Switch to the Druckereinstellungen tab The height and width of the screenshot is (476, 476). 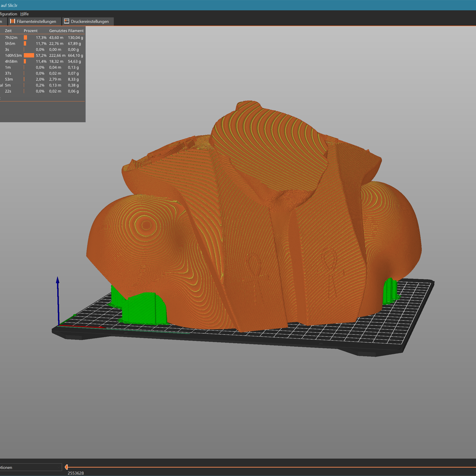[x=90, y=22]
